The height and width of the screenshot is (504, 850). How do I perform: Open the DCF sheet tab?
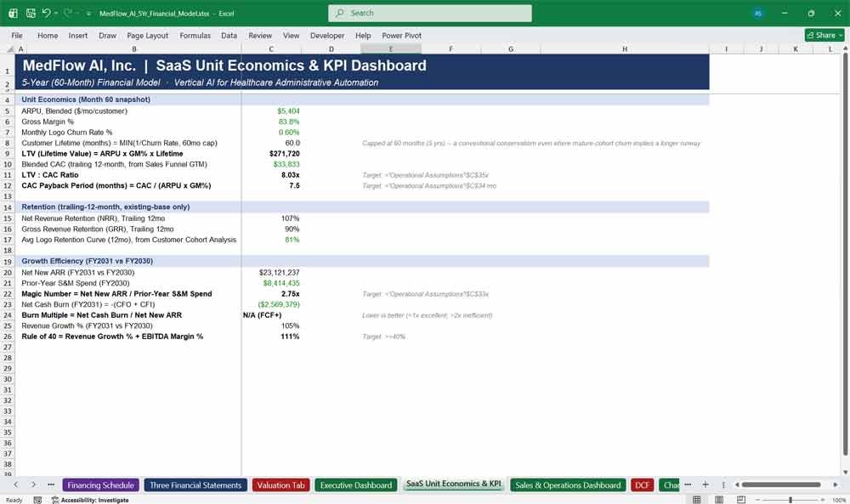[x=642, y=485]
